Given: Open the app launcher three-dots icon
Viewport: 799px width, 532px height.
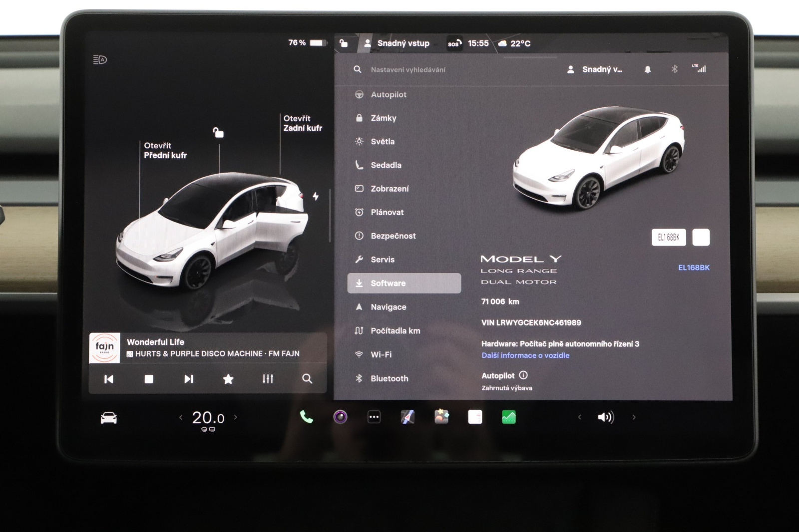Looking at the screenshot, I should [374, 417].
